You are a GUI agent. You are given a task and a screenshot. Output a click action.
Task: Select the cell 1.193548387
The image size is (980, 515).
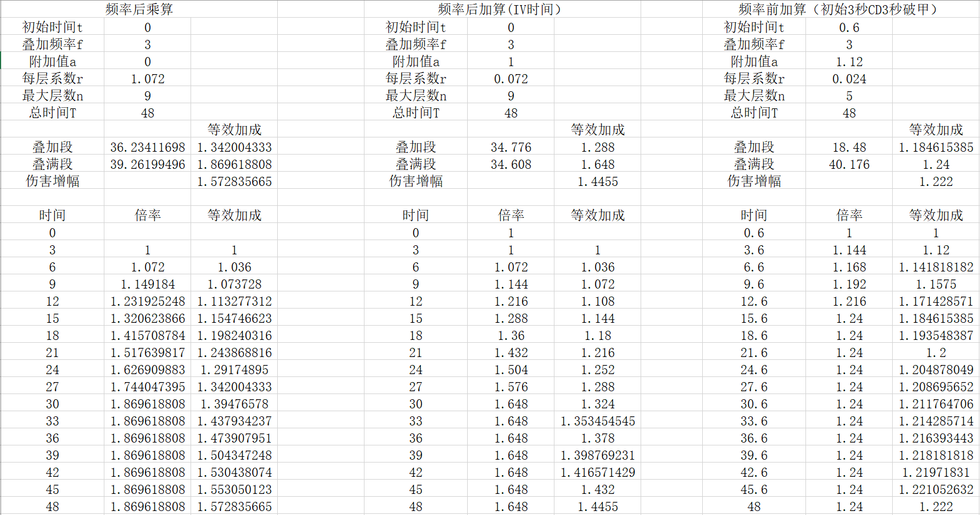[x=936, y=335]
